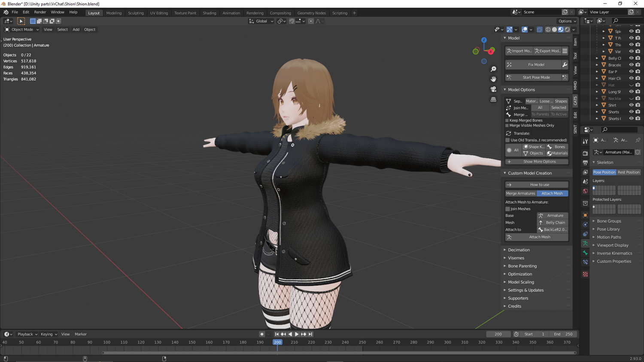This screenshot has height=362, width=644.
Task: Show the hidden Hat object
Action: coord(631,85)
